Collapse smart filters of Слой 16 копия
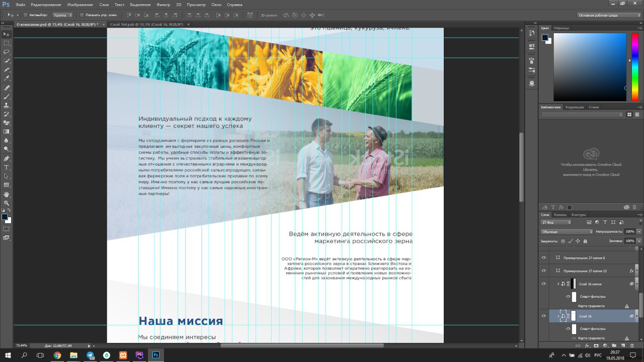Image resolution: width=644 pixels, height=362 pixels. click(637, 284)
